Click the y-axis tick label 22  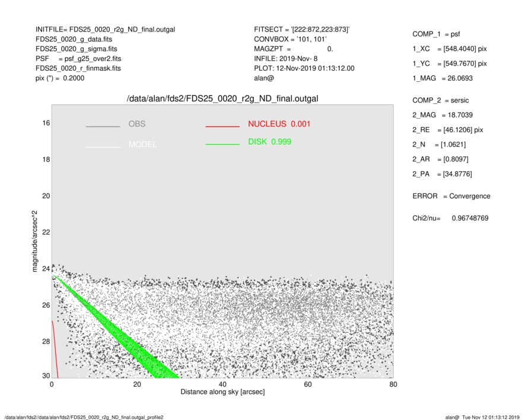[45, 232]
